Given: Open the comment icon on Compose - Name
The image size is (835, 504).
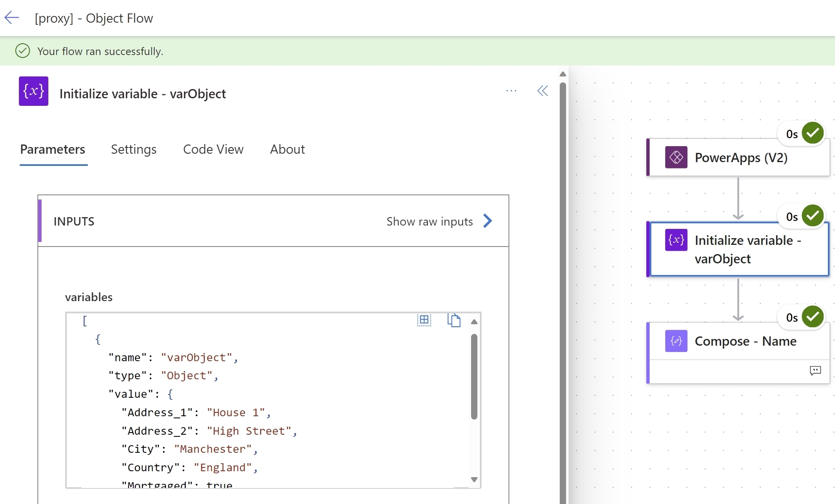Looking at the screenshot, I should click(x=816, y=371).
